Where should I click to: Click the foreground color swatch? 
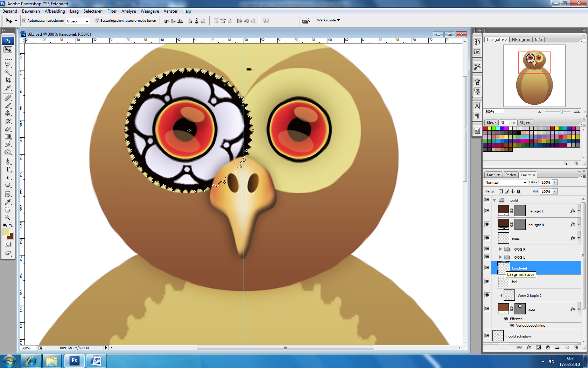tap(6, 232)
